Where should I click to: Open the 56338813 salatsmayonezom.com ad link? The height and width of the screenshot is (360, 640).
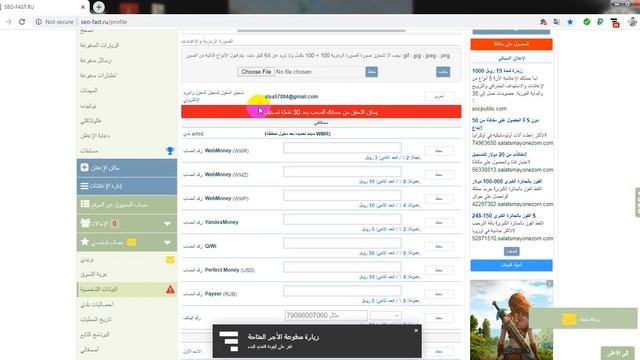coord(513,169)
